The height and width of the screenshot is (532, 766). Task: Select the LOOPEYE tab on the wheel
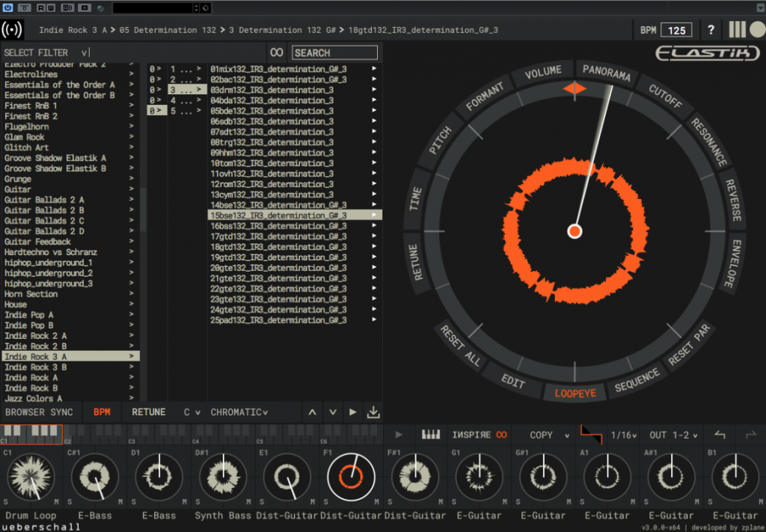point(575,393)
